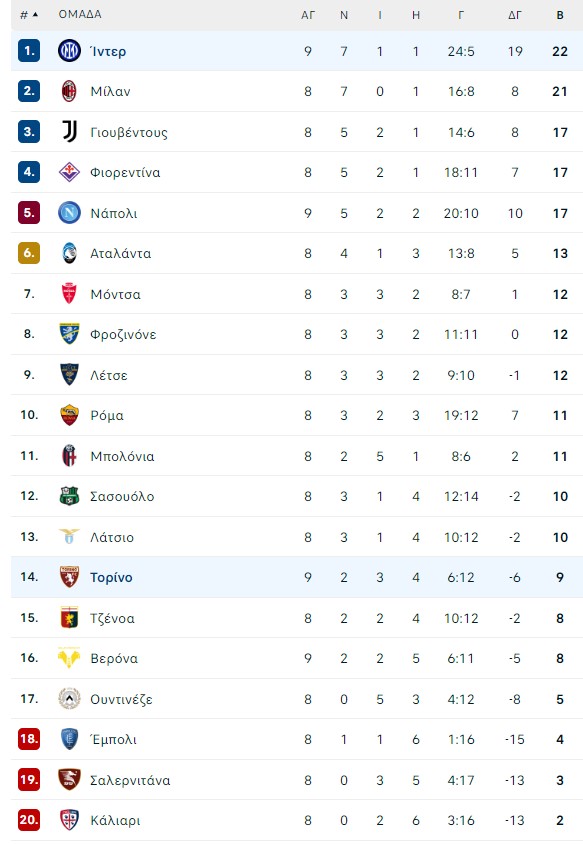583x845 pixels.
Task: Click the blue position 1 badge
Action: pyautogui.click(x=29, y=51)
